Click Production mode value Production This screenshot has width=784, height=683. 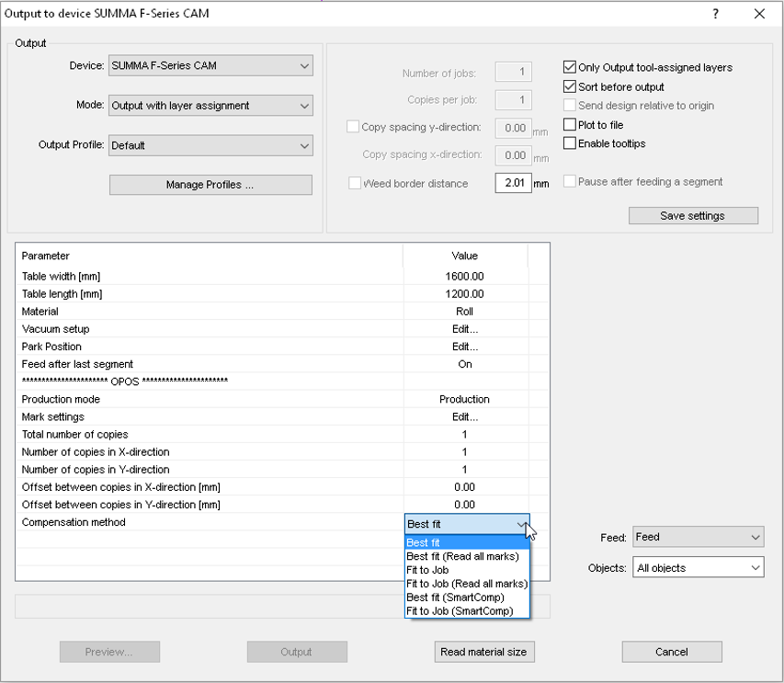tap(464, 399)
